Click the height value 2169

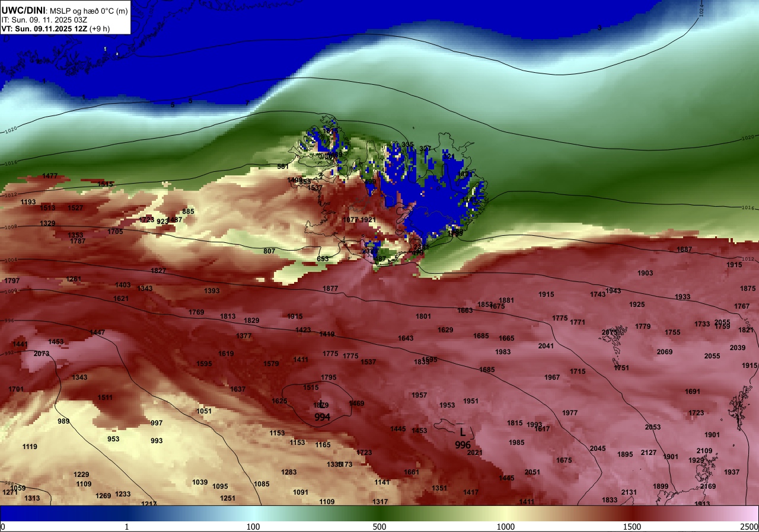click(708, 486)
